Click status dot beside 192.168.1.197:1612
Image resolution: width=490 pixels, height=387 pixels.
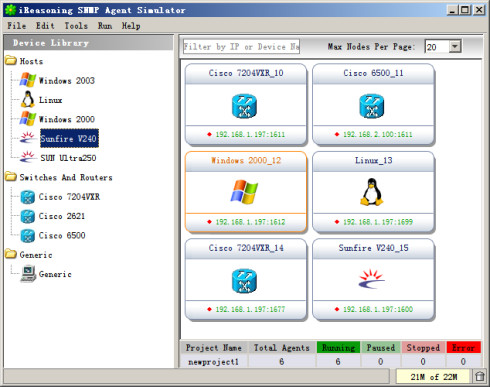[x=209, y=222]
